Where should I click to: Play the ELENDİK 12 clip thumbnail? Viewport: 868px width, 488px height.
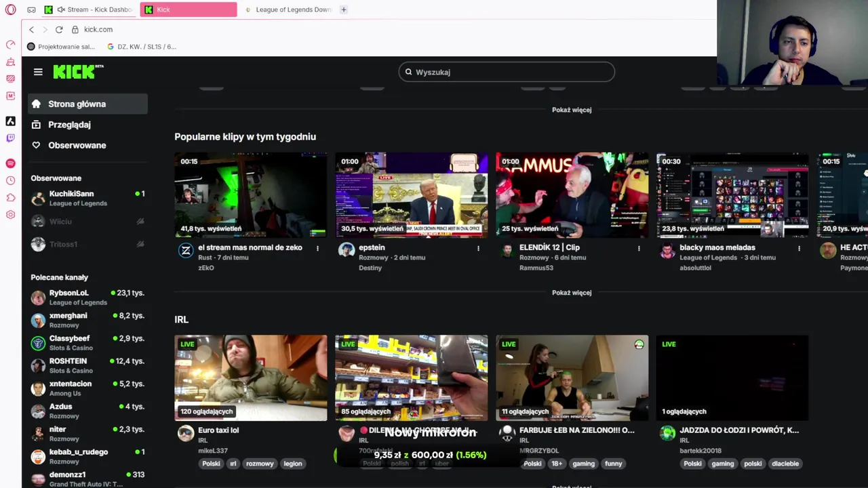pos(572,195)
